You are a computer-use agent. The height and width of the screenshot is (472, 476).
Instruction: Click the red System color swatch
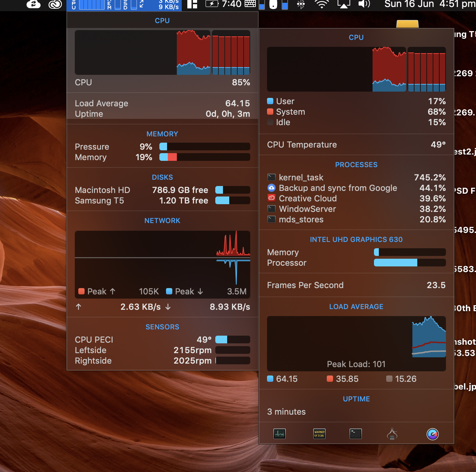[270, 112]
